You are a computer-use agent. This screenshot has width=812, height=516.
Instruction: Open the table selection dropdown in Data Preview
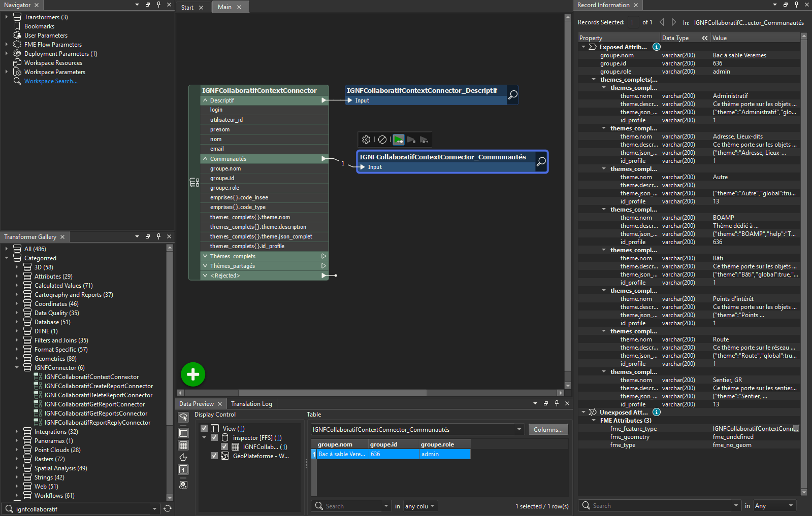519,429
